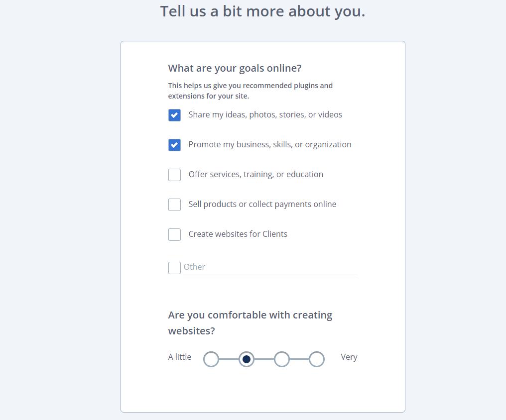Click the 'A little' label
The image size is (506, 420).
coord(179,357)
